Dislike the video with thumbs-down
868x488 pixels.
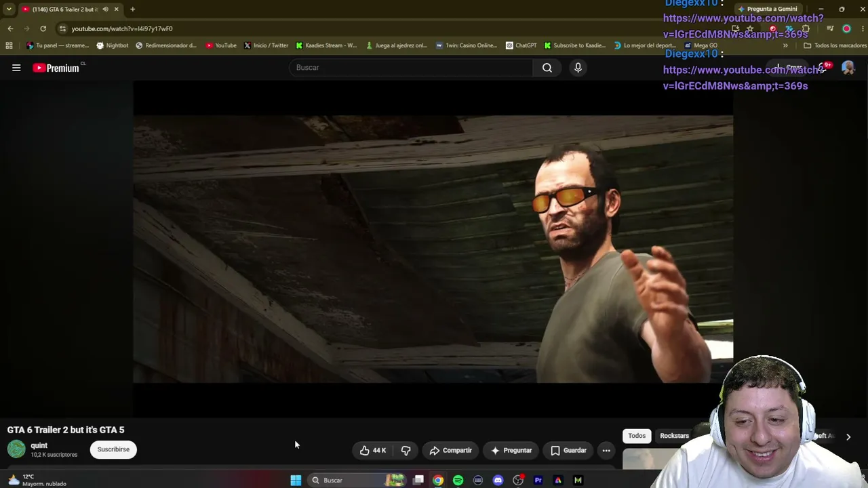406,450
